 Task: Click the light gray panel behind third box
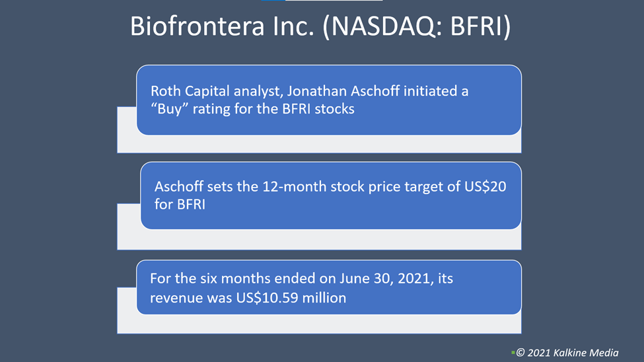point(319,324)
